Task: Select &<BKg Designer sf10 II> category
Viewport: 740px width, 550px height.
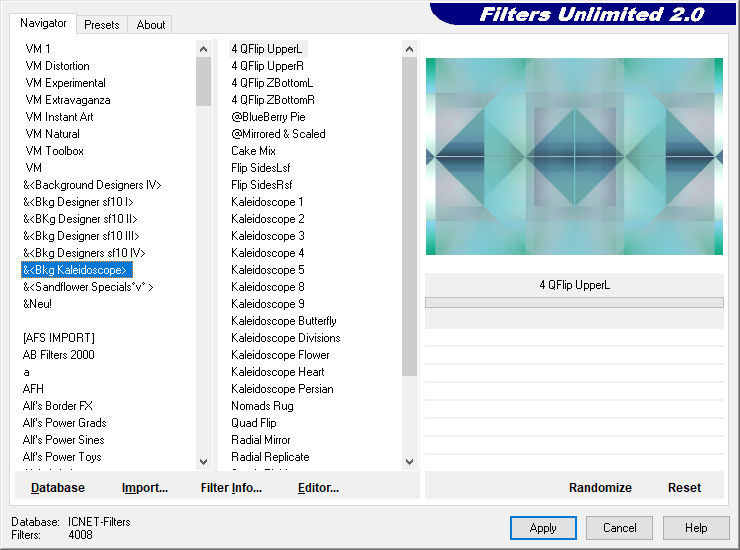Action: click(80, 219)
